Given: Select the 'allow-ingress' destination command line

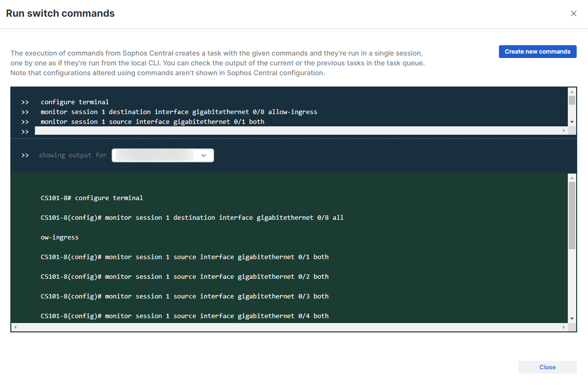Looking at the screenshot, I should pyautogui.click(x=179, y=112).
